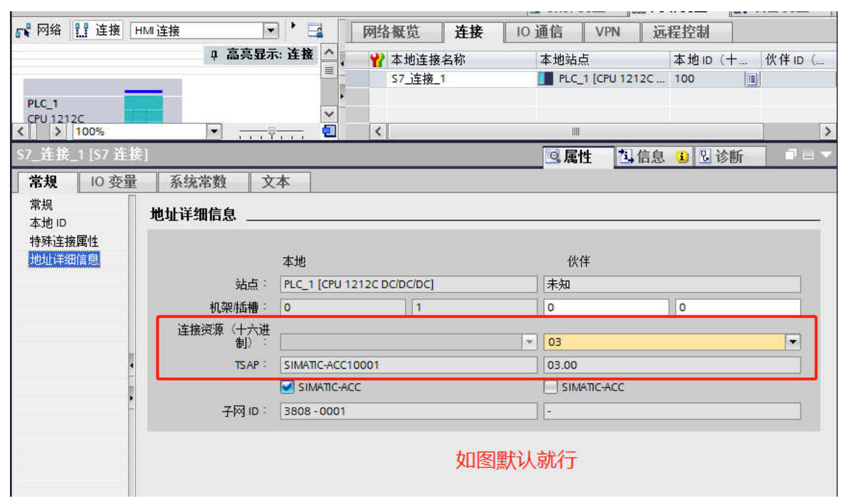
Task: Click the local slot field showing 1
Action: [475, 308]
